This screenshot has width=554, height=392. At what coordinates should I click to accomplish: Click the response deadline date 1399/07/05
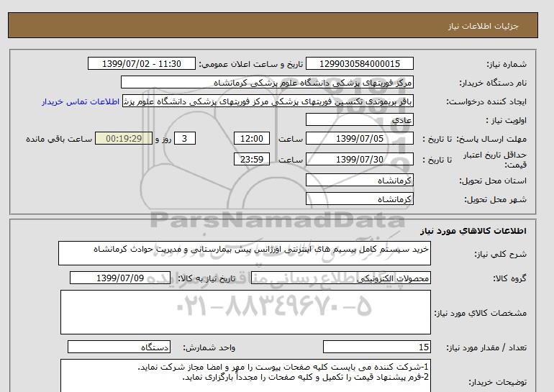point(359,138)
